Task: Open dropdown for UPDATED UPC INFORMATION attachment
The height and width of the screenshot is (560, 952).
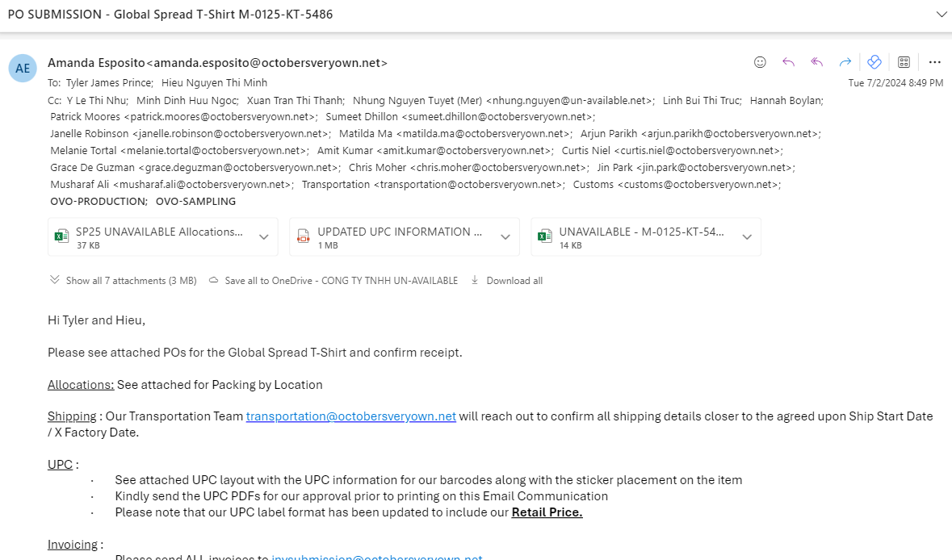Action: [505, 236]
